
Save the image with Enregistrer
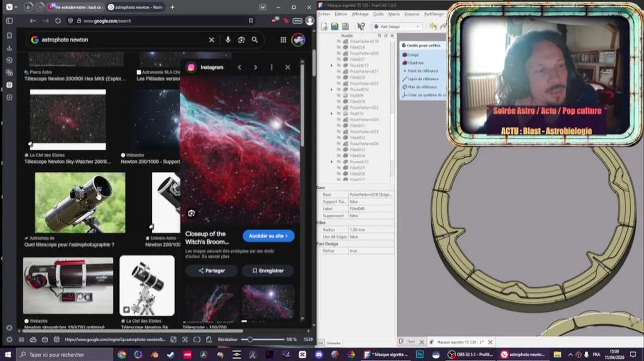pos(268,271)
